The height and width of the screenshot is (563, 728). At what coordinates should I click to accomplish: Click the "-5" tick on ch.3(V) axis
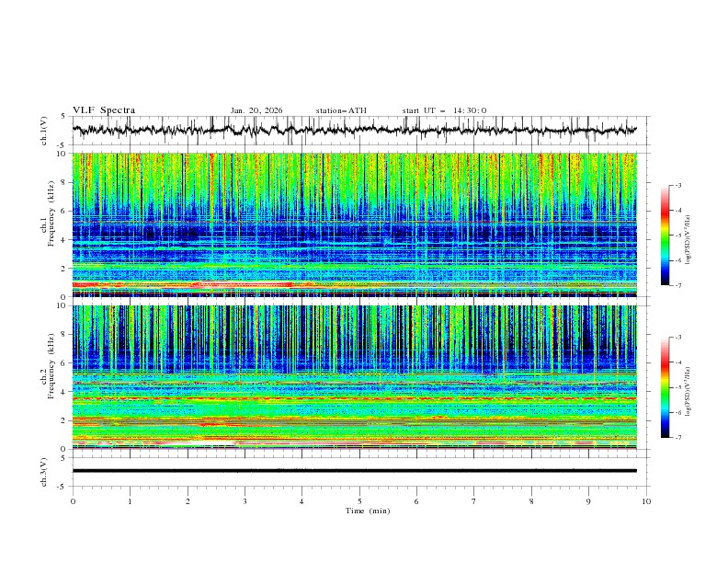point(63,487)
